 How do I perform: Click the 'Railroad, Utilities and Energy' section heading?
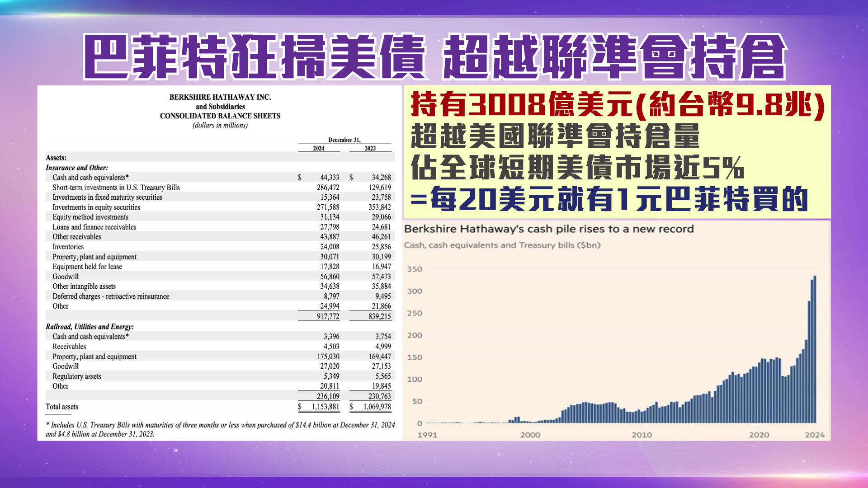(x=90, y=327)
